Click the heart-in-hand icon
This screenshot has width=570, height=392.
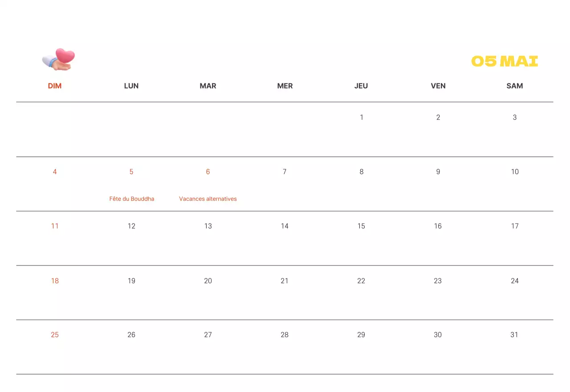pyautogui.click(x=59, y=60)
